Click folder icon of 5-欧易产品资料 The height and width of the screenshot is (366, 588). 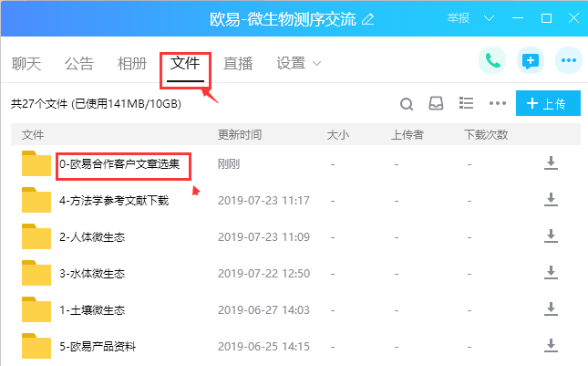pyautogui.click(x=36, y=346)
